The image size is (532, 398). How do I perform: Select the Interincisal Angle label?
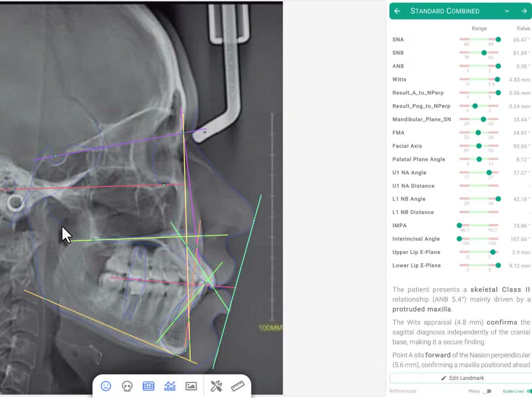coord(416,239)
